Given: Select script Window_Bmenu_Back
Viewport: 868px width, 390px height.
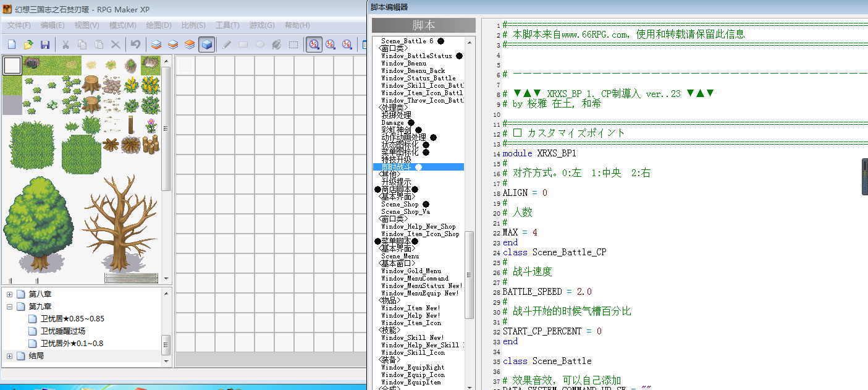Looking at the screenshot, I should point(413,70).
